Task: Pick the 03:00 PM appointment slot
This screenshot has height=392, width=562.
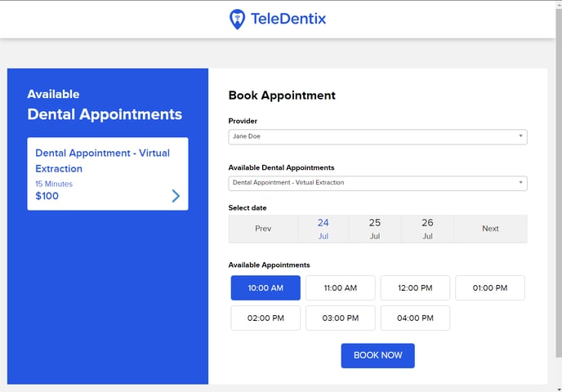Action: pos(341,318)
